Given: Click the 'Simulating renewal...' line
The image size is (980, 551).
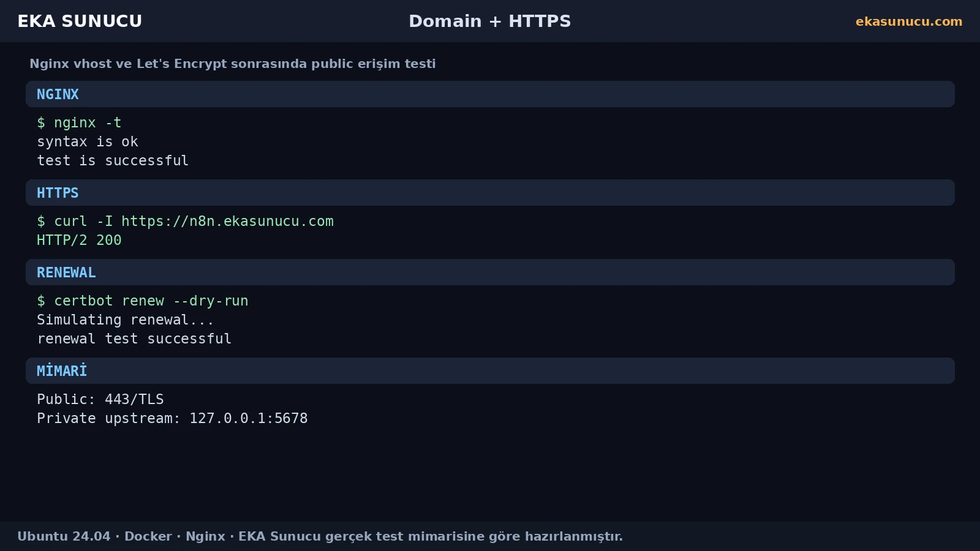Looking at the screenshot, I should [126, 320].
